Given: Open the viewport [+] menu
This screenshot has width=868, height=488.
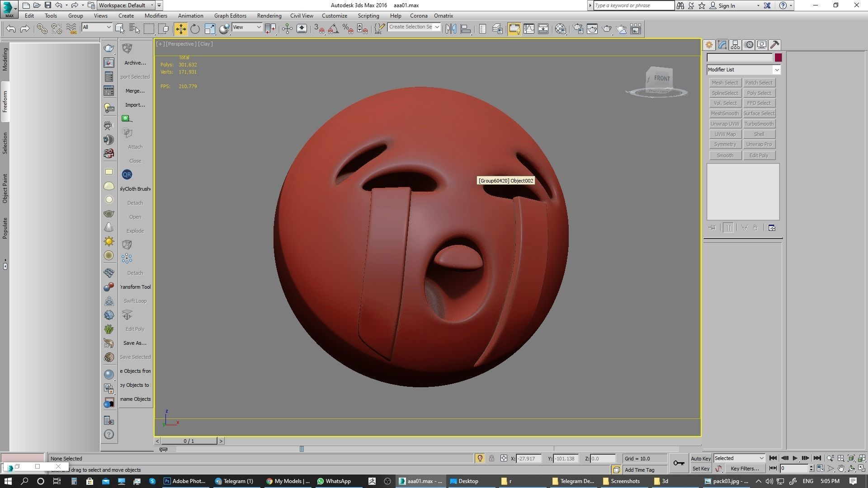Looking at the screenshot, I should point(160,44).
